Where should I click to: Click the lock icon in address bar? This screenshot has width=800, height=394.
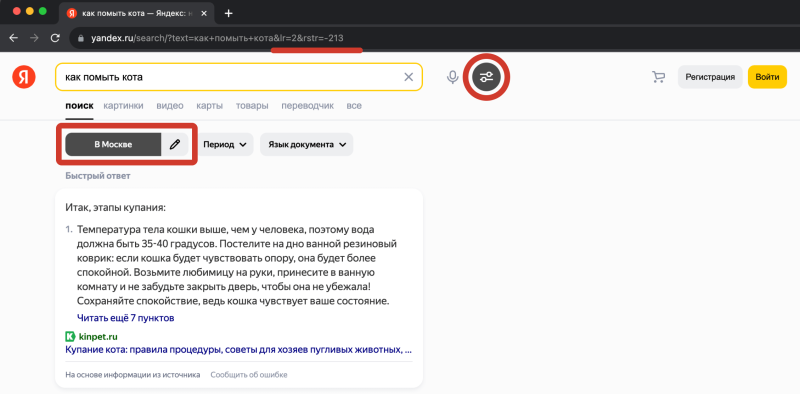click(80, 38)
